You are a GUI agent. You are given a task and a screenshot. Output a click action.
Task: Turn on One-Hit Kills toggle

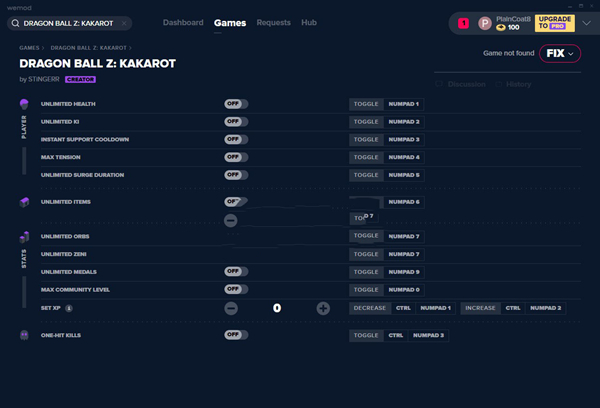tap(236, 335)
